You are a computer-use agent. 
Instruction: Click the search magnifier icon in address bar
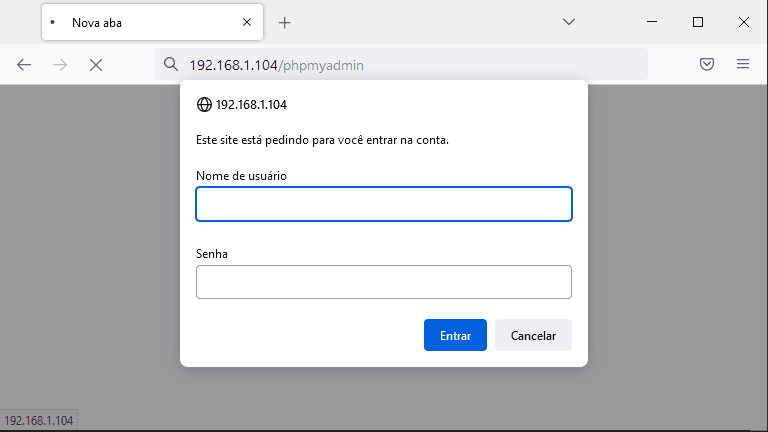tap(170, 64)
